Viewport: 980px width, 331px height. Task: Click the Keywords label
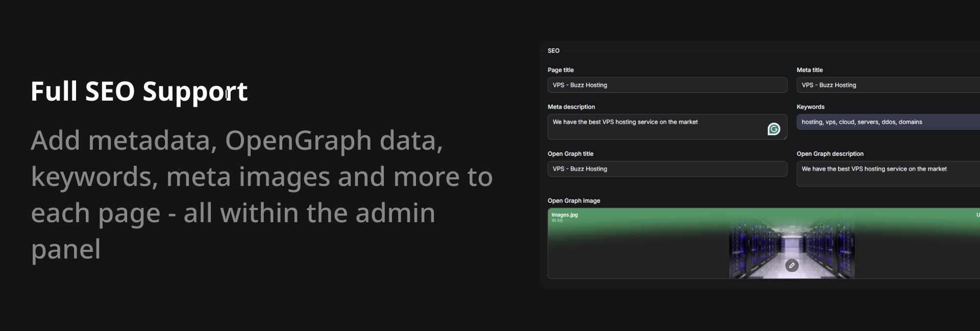pos(811,107)
